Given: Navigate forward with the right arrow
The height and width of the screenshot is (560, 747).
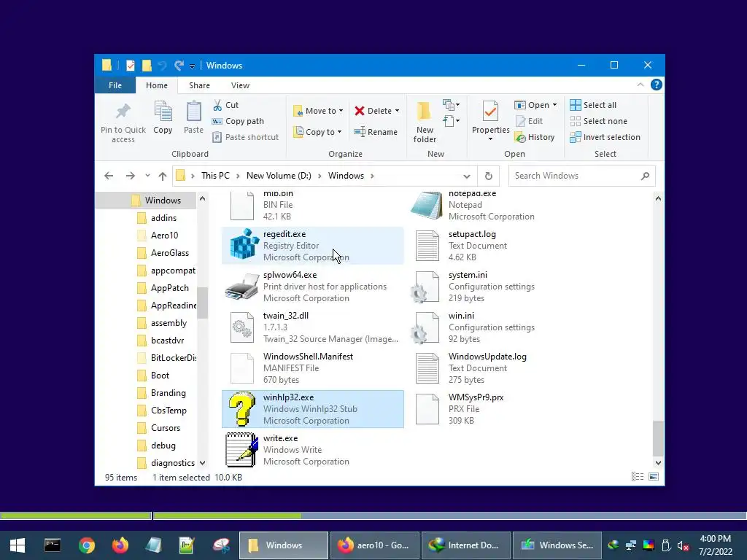Looking at the screenshot, I should pyautogui.click(x=130, y=176).
